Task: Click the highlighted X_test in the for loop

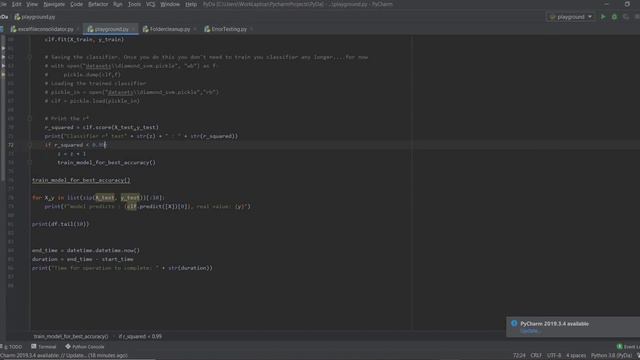Action: pos(105,198)
